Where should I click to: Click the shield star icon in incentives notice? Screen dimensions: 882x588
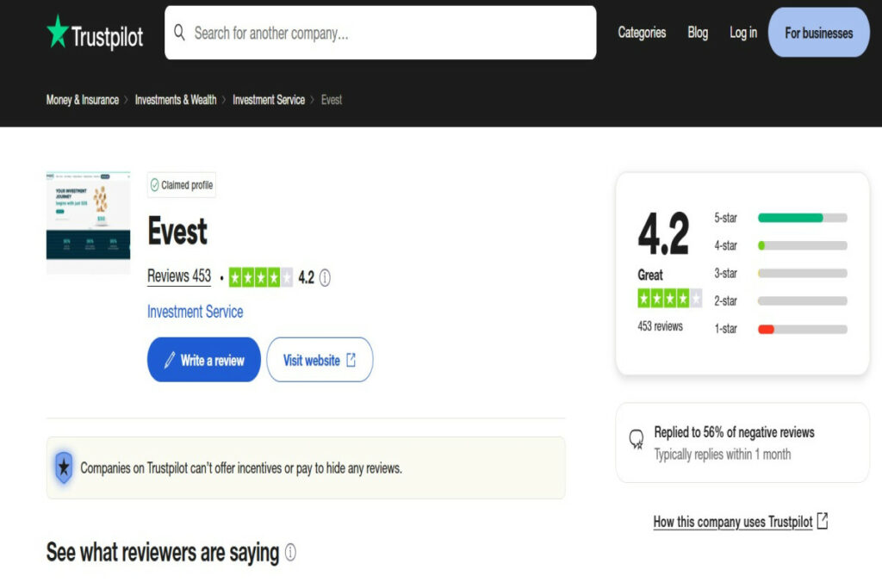tap(64, 467)
